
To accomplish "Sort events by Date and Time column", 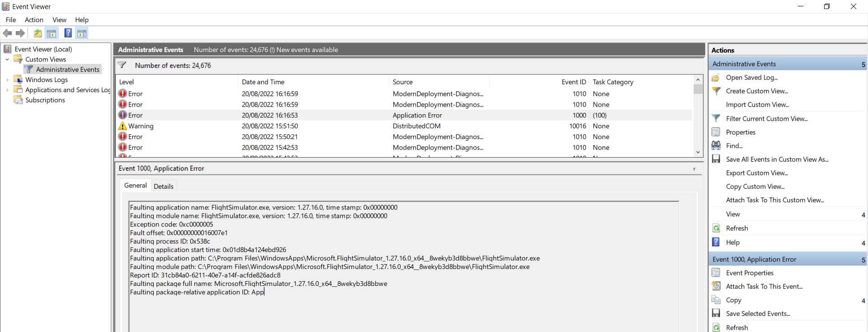I will click(313, 82).
